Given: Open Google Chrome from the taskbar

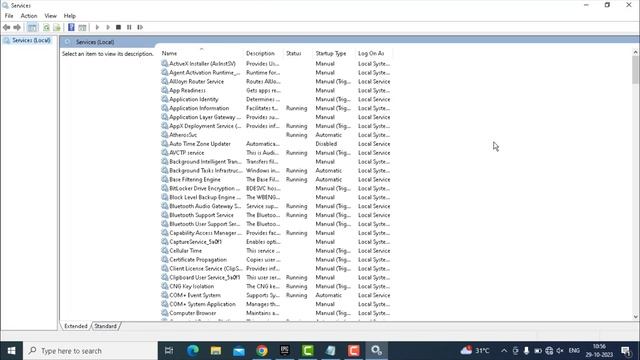Looking at the screenshot, I should [x=262, y=351].
